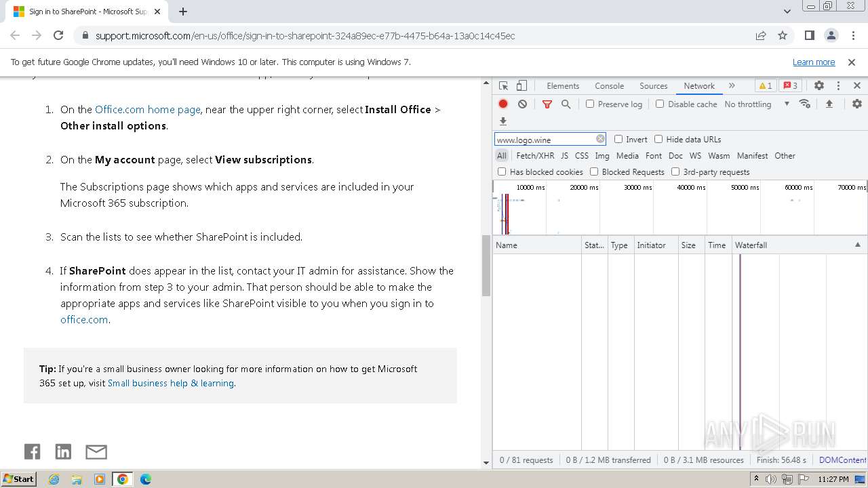
Task: Switch to the Sources tab
Action: [654, 86]
